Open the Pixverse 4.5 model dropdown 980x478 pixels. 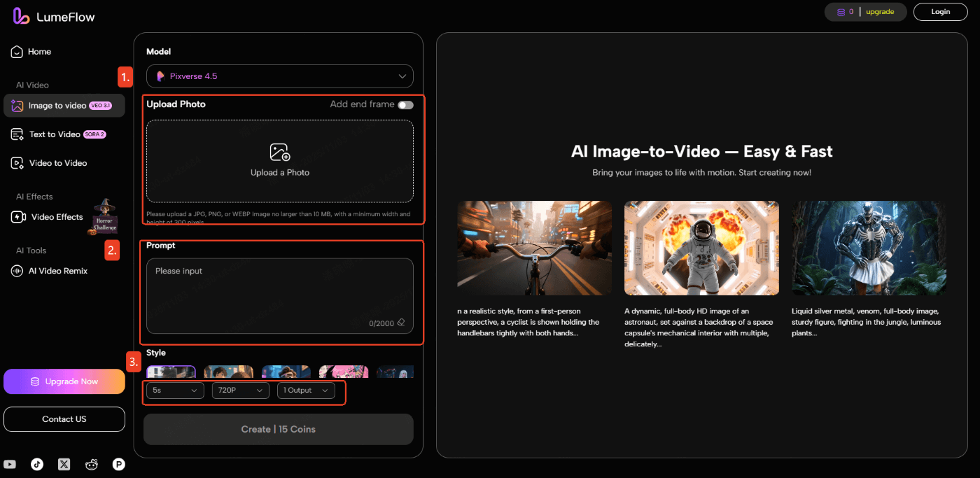pos(279,76)
